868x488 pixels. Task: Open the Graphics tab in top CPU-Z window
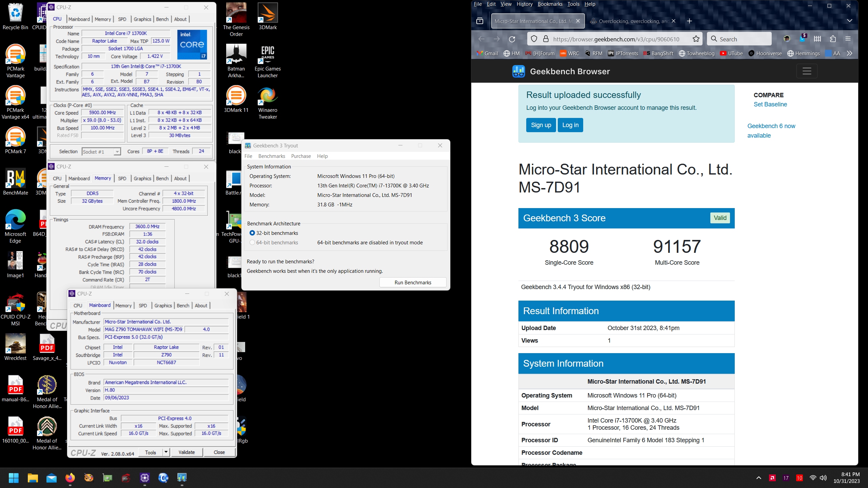(142, 19)
